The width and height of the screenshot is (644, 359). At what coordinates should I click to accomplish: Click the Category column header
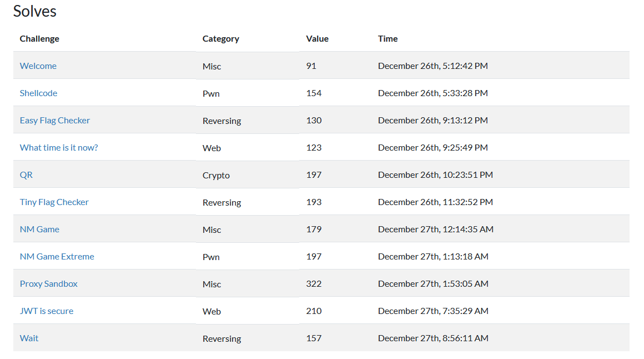point(220,38)
